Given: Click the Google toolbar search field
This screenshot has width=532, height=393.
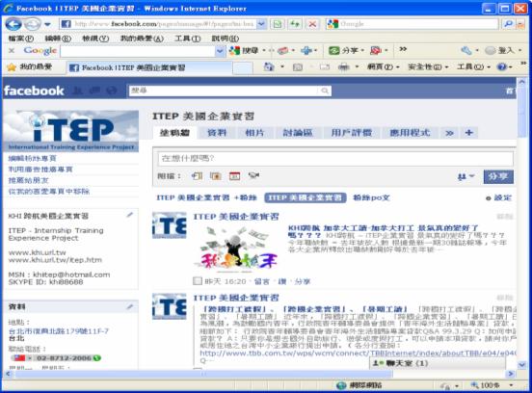Looking at the screenshot, I should 138,51.
